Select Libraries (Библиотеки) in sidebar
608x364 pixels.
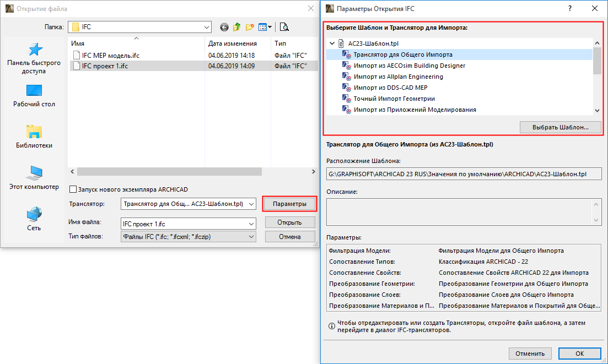pyautogui.click(x=34, y=137)
